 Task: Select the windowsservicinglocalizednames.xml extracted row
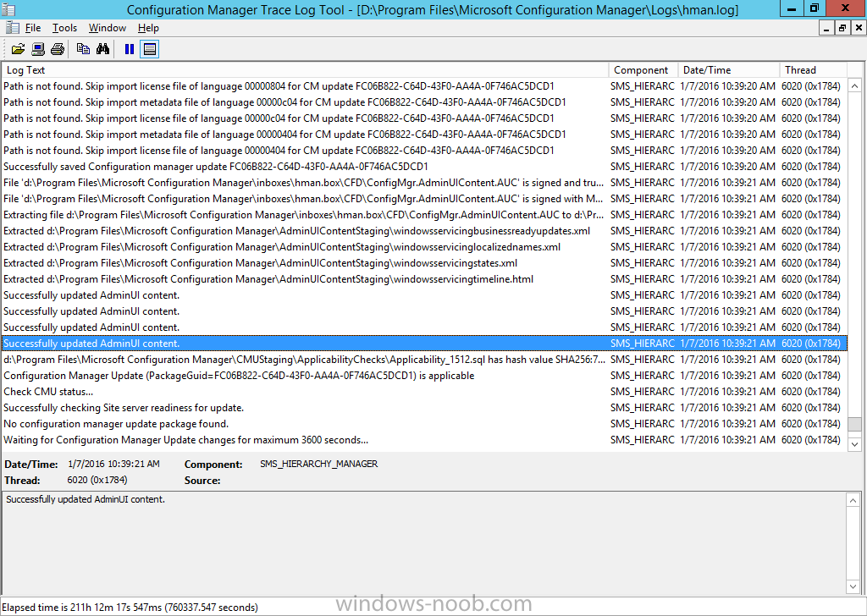[424, 247]
